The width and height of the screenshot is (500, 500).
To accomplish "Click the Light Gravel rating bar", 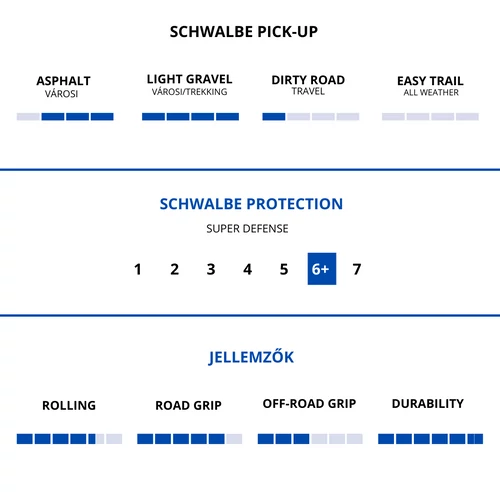I will (x=190, y=116).
